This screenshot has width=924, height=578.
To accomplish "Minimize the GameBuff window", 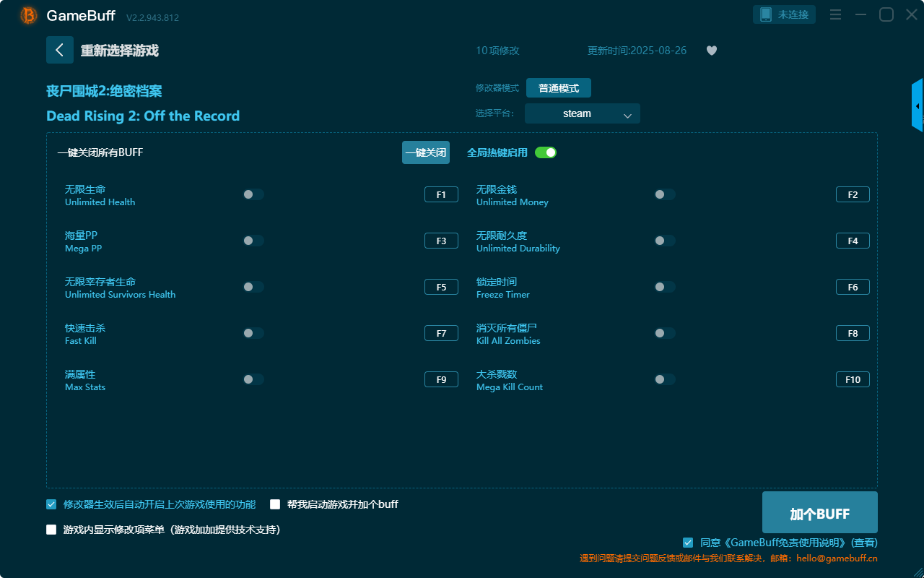I will (860, 14).
